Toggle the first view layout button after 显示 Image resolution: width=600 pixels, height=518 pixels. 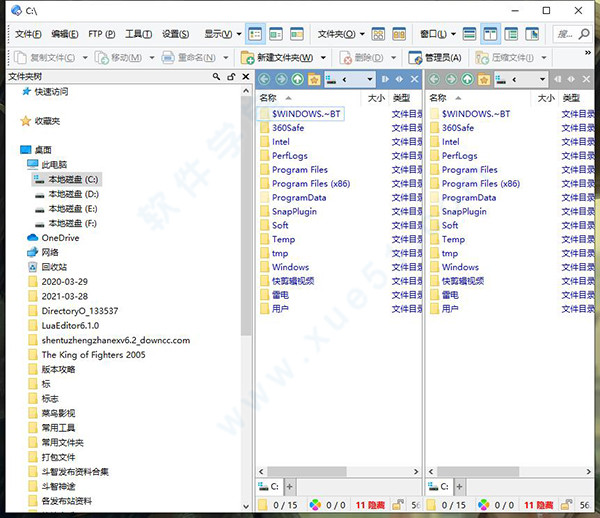tap(254, 34)
